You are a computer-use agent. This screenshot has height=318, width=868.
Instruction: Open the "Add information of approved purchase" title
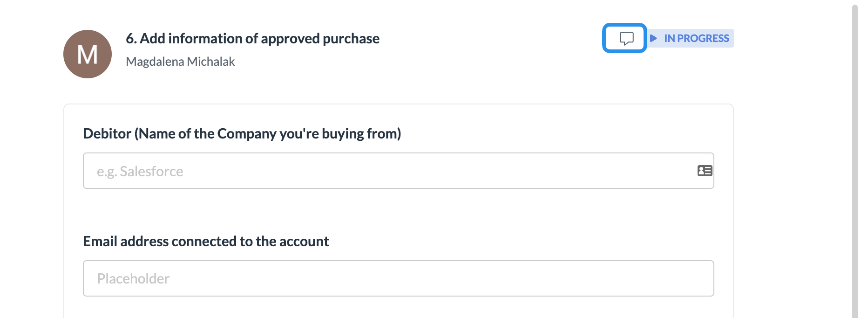click(x=259, y=38)
